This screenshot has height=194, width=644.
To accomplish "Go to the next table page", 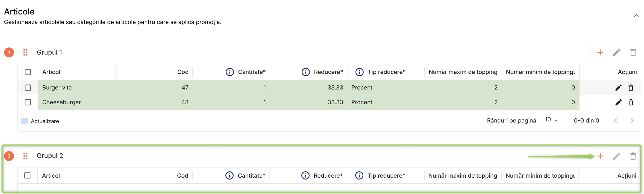I will click(x=632, y=121).
